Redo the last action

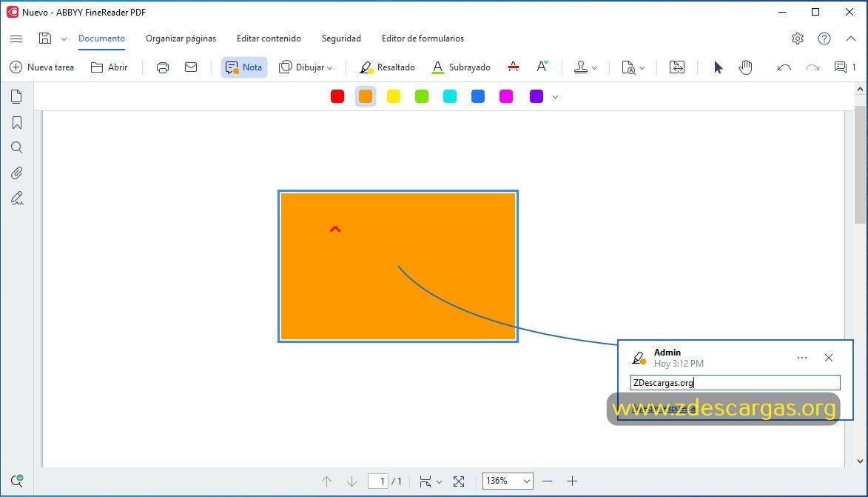coord(812,67)
